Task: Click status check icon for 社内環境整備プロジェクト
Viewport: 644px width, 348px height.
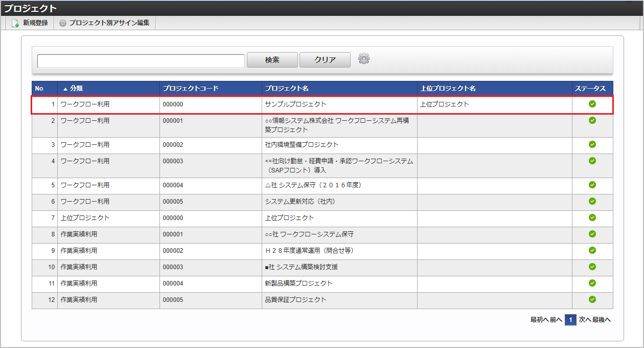Action: [592, 144]
